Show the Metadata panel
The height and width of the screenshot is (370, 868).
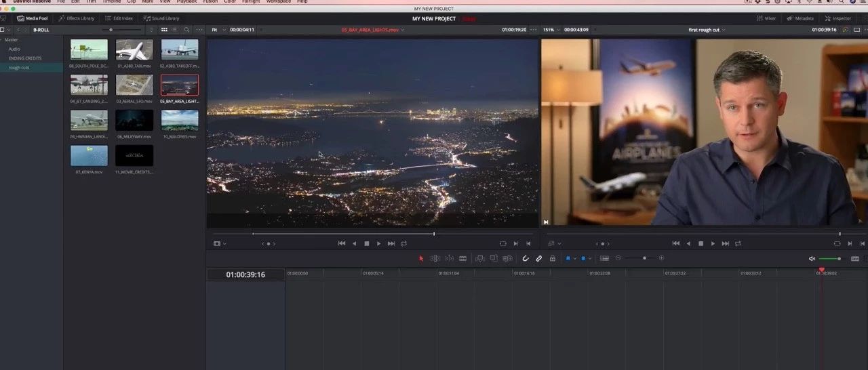pyautogui.click(x=800, y=18)
